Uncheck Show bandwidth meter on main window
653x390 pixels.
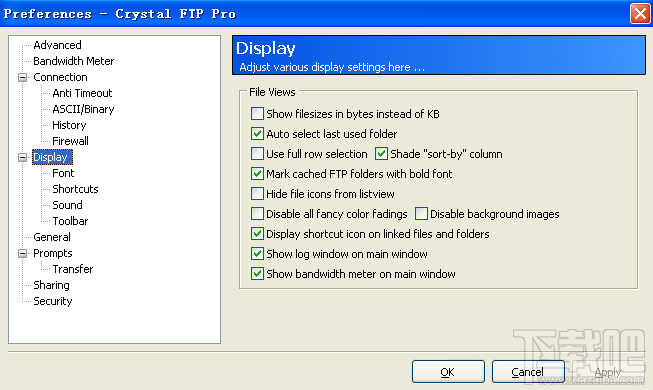pyautogui.click(x=257, y=274)
